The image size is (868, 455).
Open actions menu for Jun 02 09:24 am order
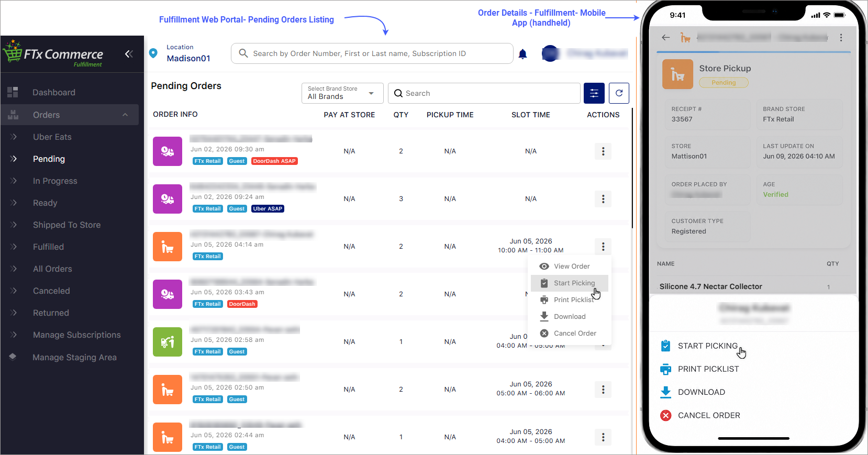(x=603, y=199)
